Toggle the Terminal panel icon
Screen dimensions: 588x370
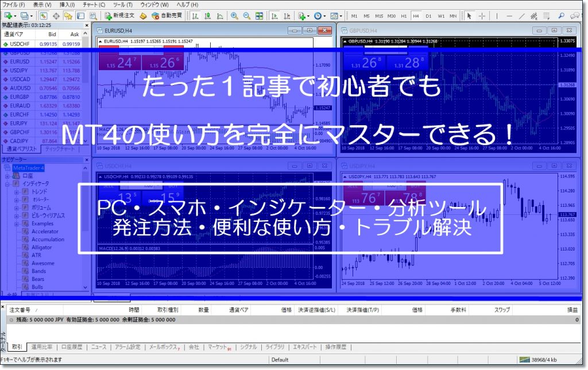click(x=80, y=16)
